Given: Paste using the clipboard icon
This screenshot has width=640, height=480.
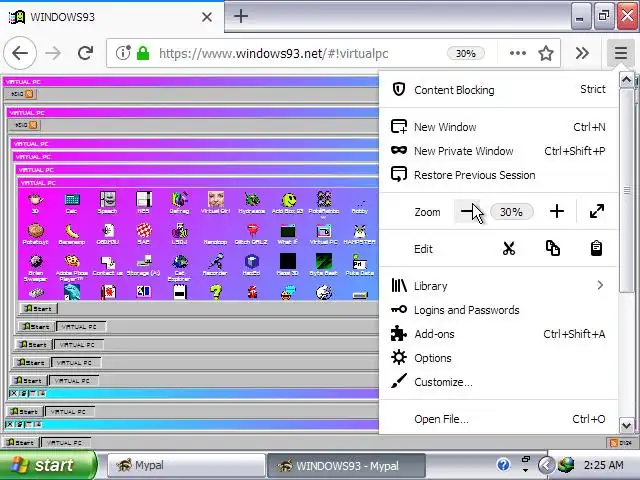Looking at the screenshot, I should 596,248.
